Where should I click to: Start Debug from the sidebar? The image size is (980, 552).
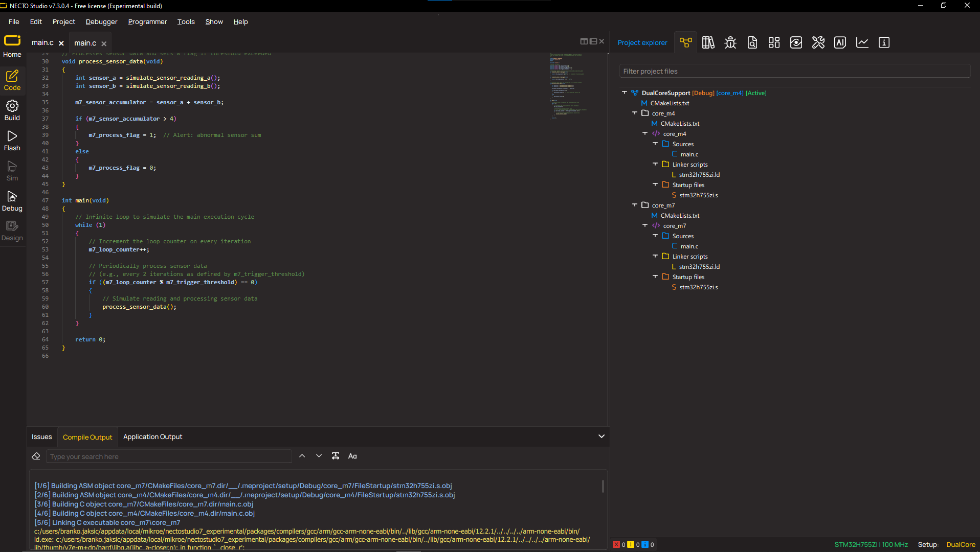click(x=12, y=201)
